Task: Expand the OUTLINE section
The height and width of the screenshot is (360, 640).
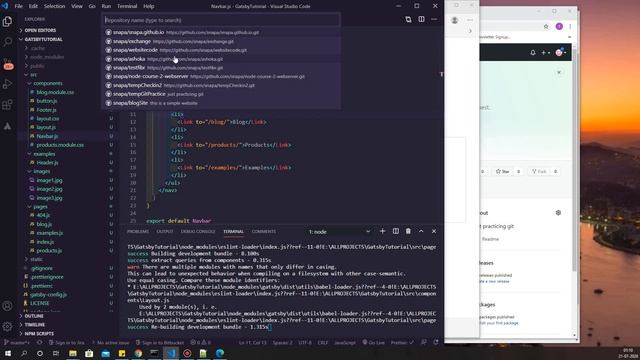Action: click(34, 316)
